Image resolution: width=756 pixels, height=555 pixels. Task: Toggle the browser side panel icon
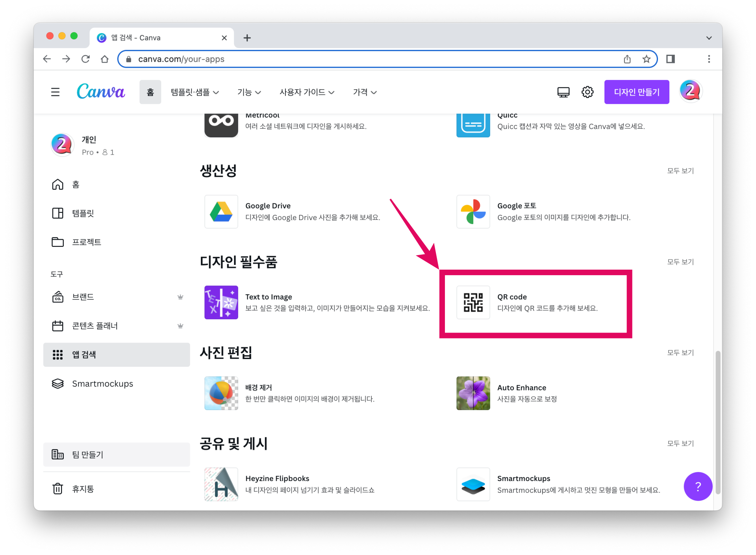(670, 59)
